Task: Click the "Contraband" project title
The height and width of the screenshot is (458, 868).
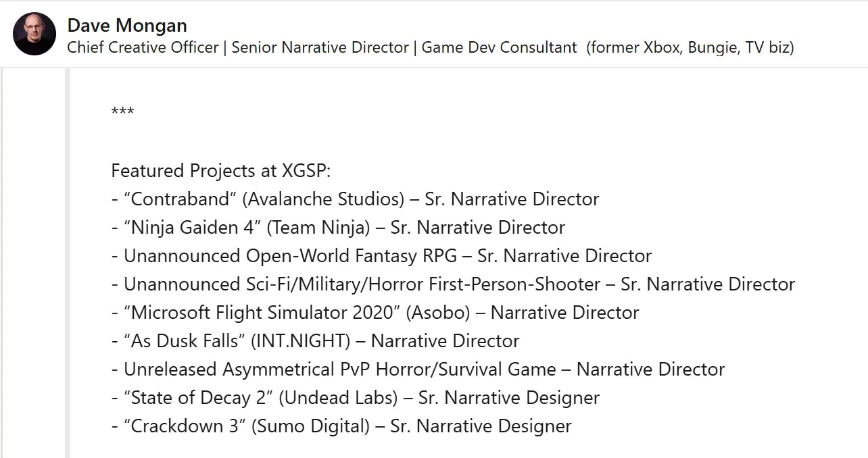Action: (x=180, y=199)
